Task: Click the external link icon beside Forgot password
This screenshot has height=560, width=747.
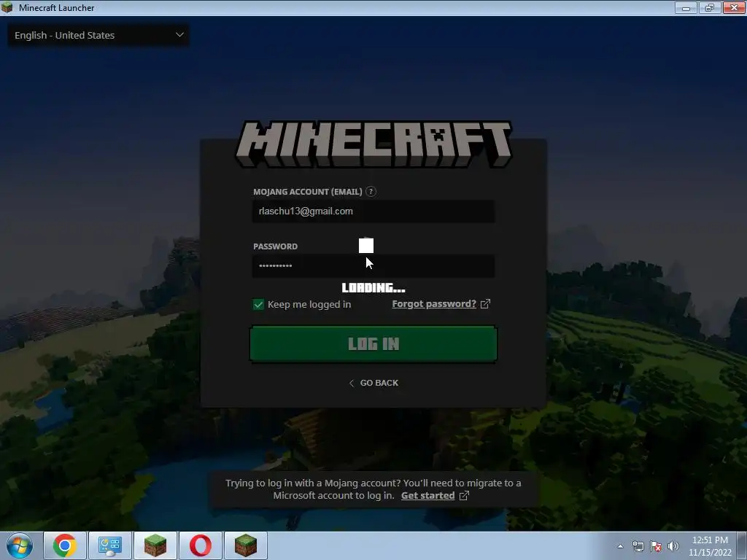Action: tap(485, 304)
